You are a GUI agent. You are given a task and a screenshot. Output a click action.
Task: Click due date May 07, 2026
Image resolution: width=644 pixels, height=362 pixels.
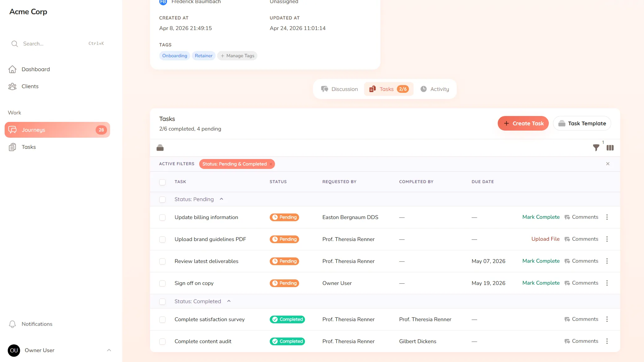pos(488,261)
